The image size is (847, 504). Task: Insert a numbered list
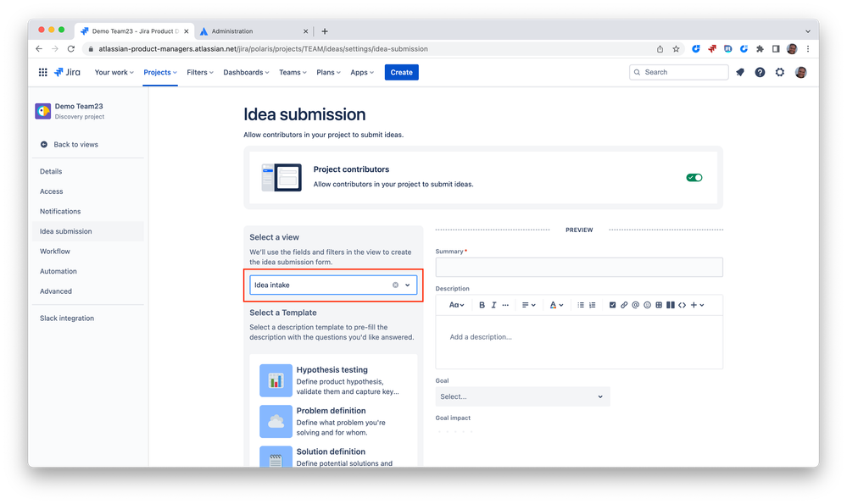click(593, 305)
